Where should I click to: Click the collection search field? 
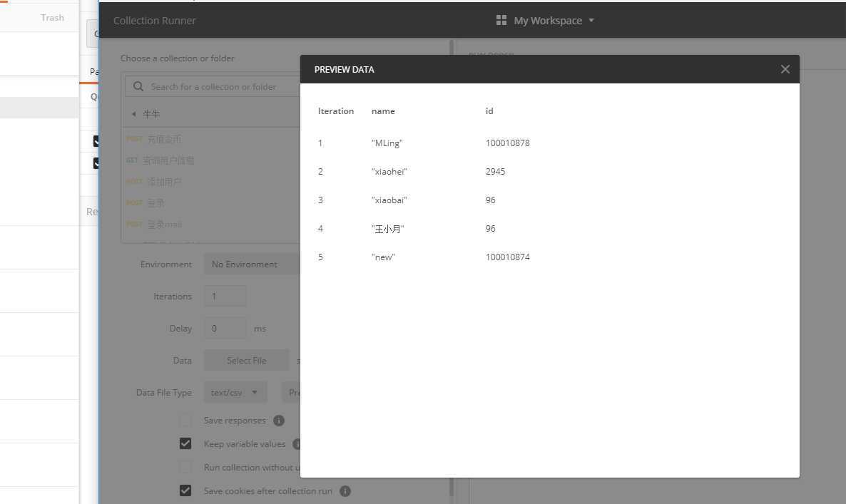pyautogui.click(x=213, y=86)
